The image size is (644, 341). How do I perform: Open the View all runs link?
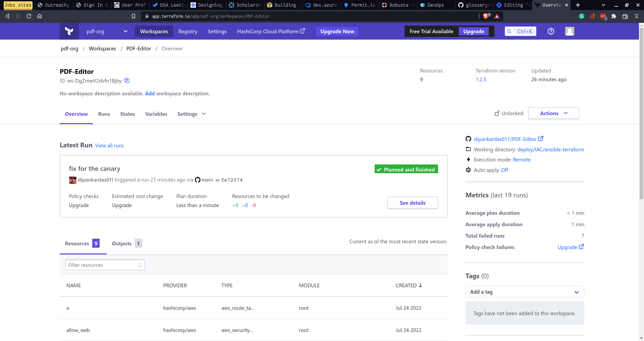109,146
